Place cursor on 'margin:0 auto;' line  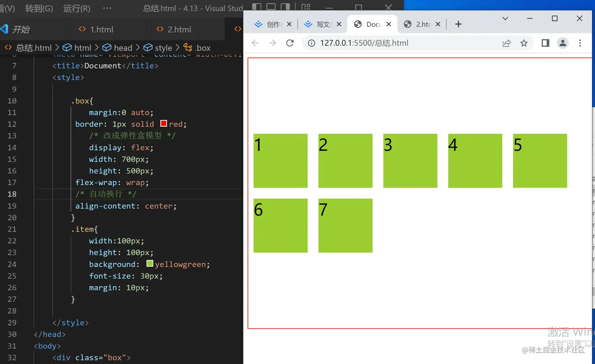(x=121, y=113)
